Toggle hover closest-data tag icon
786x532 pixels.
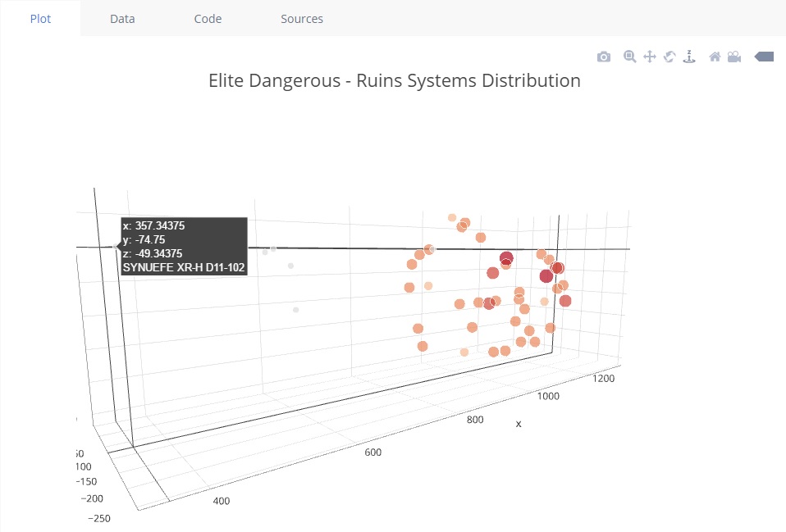tap(764, 57)
